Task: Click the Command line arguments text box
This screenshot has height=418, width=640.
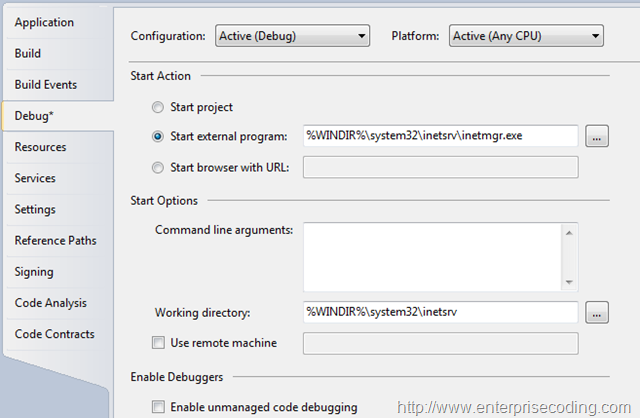Action: 433,257
